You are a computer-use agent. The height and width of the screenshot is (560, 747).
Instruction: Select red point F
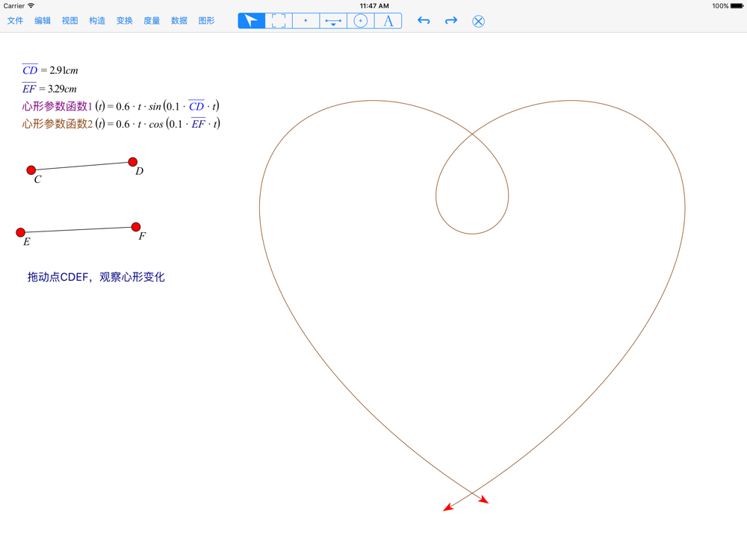click(136, 227)
